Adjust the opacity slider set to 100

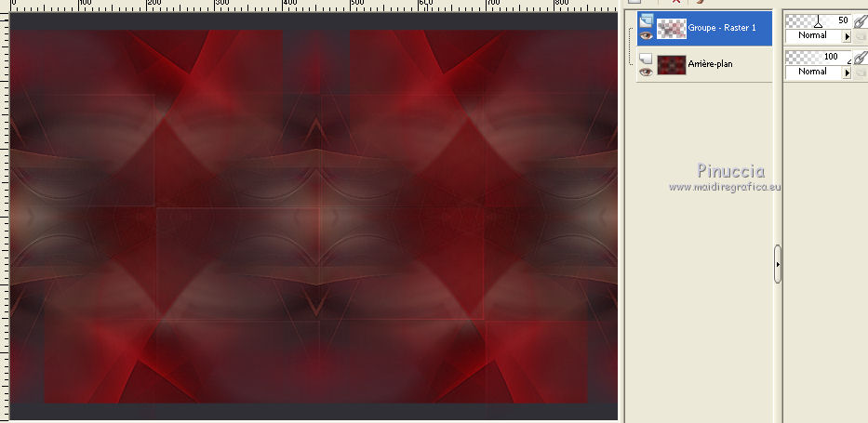point(818,57)
